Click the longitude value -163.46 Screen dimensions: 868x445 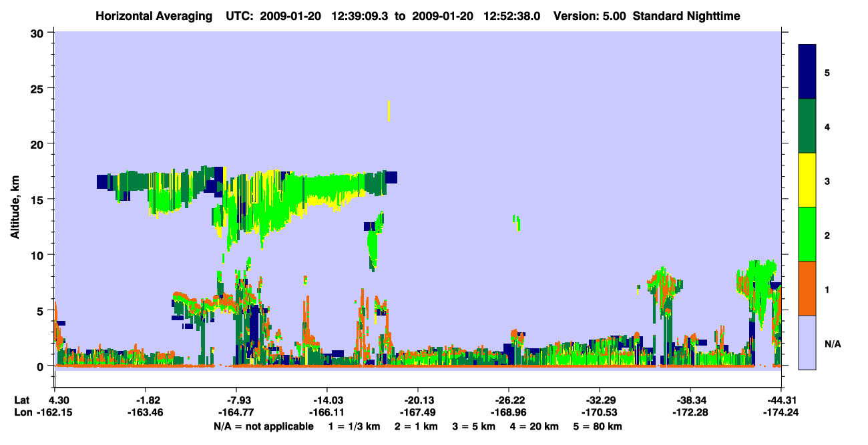[145, 413]
